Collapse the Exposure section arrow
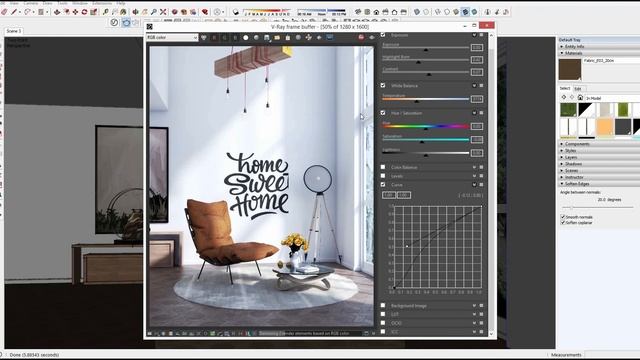The image size is (640, 360). 474,35
